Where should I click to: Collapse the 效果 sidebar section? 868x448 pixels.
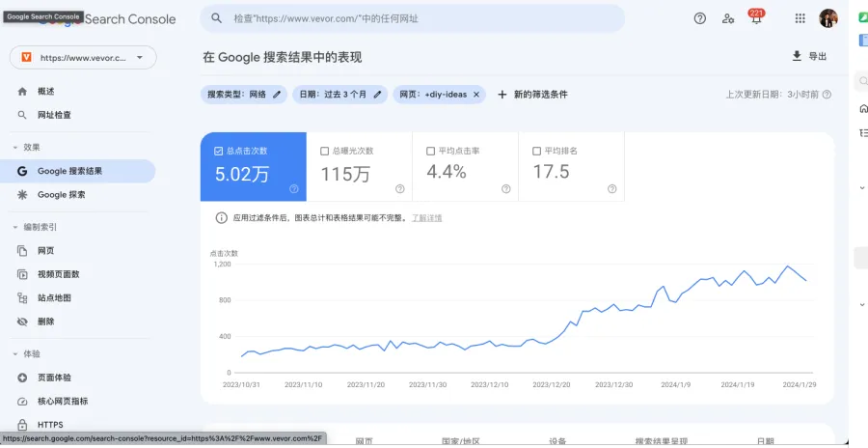coord(27,148)
